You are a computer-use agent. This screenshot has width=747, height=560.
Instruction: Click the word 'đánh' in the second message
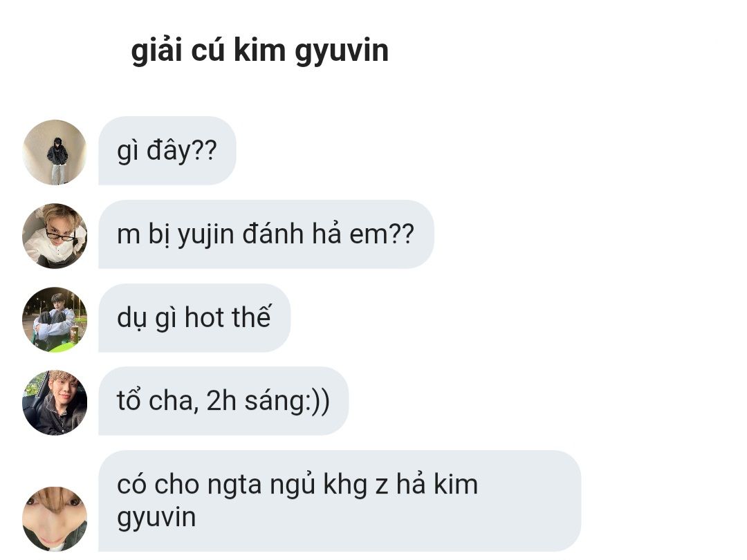(x=273, y=234)
